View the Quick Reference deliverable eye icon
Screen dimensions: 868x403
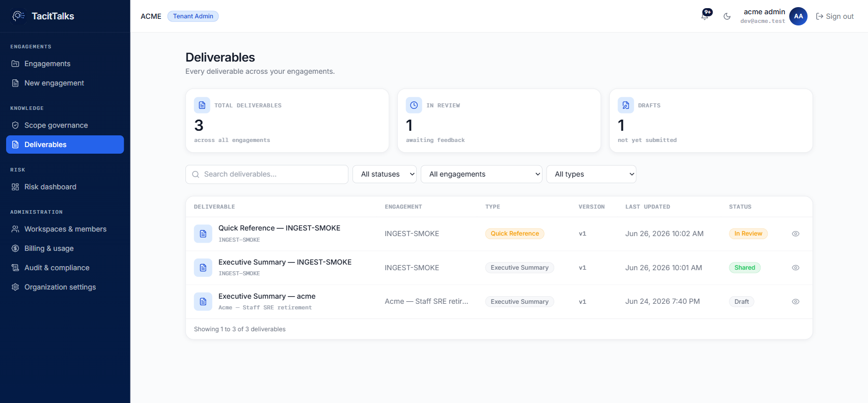(796, 234)
